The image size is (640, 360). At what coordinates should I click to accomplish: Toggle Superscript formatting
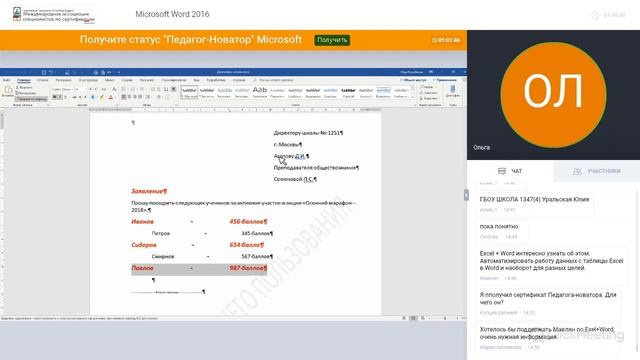pos(85,97)
